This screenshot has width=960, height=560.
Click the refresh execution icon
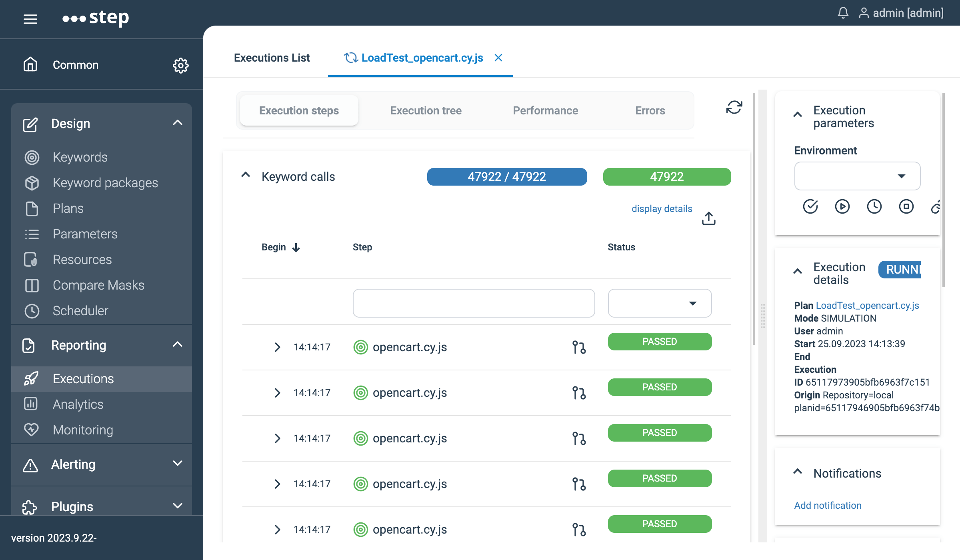click(734, 107)
